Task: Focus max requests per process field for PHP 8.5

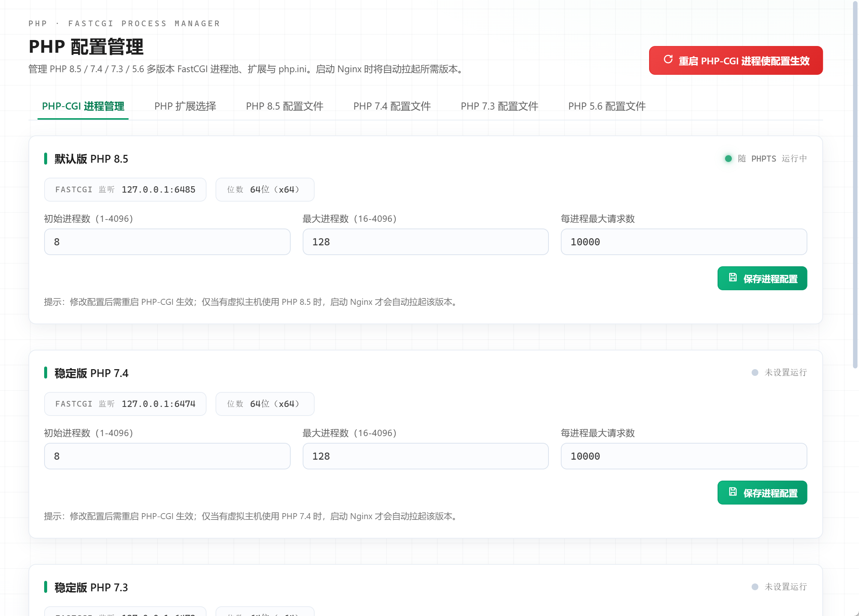Action: 684,242
